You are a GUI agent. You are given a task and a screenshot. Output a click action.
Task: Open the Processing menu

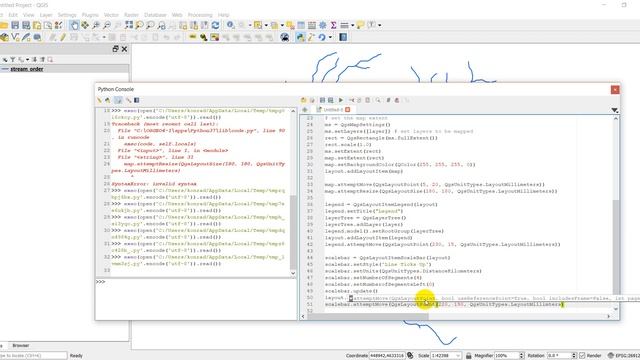click(200, 15)
